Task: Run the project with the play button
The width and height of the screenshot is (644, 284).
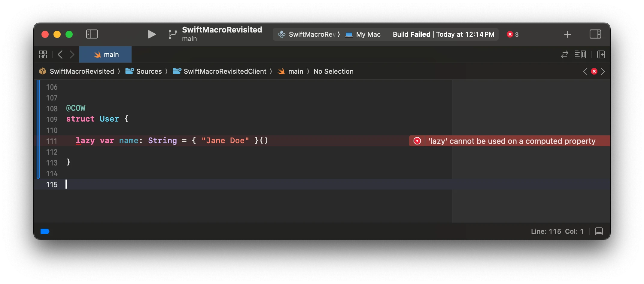Action: [152, 34]
